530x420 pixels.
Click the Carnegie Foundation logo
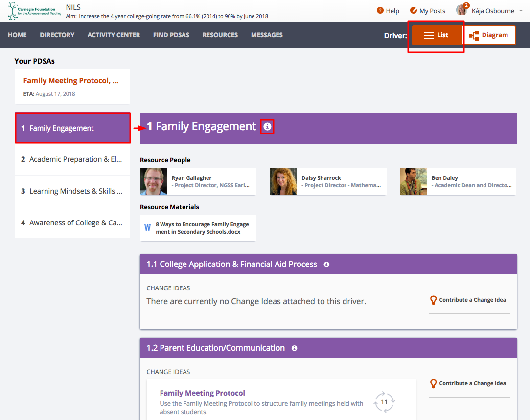click(x=34, y=11)
